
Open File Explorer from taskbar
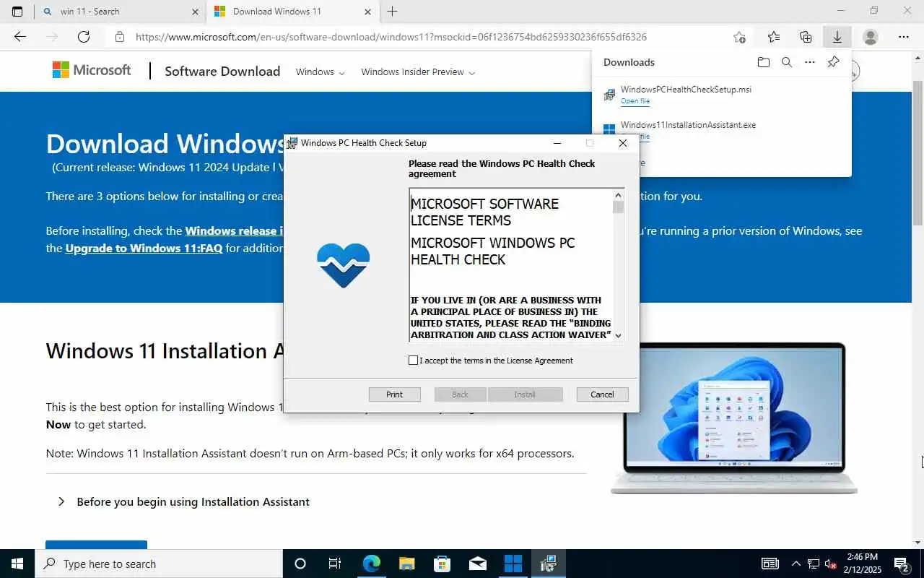point(406,564)
